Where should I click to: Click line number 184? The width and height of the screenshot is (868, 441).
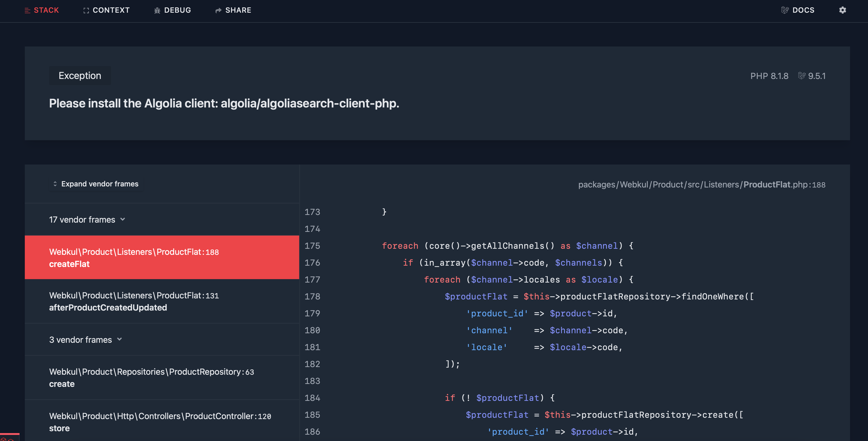click(x=312, y=398)
